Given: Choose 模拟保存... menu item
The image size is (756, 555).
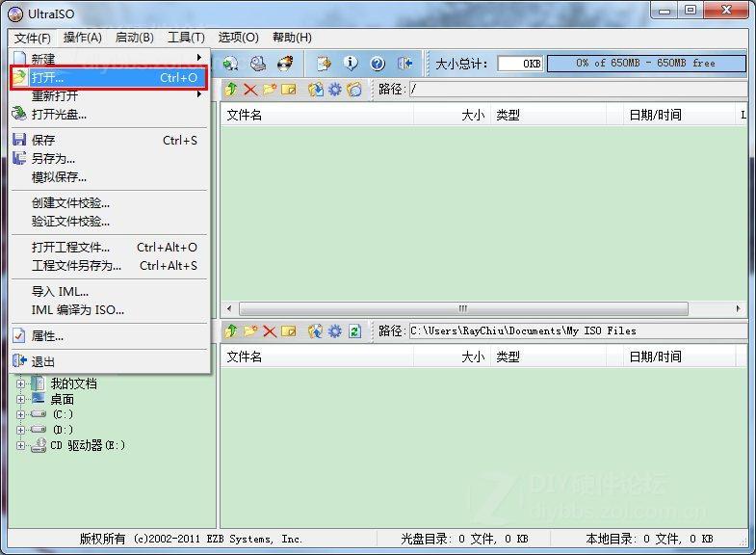Looking at the screenshot, I should point(109,177).
